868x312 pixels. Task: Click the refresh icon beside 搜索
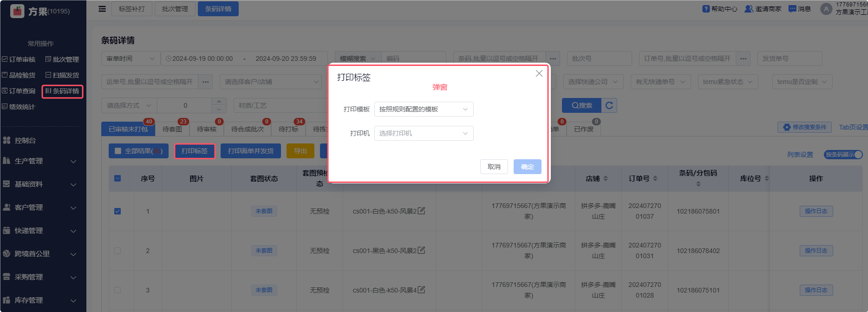(x=609, y=105)
